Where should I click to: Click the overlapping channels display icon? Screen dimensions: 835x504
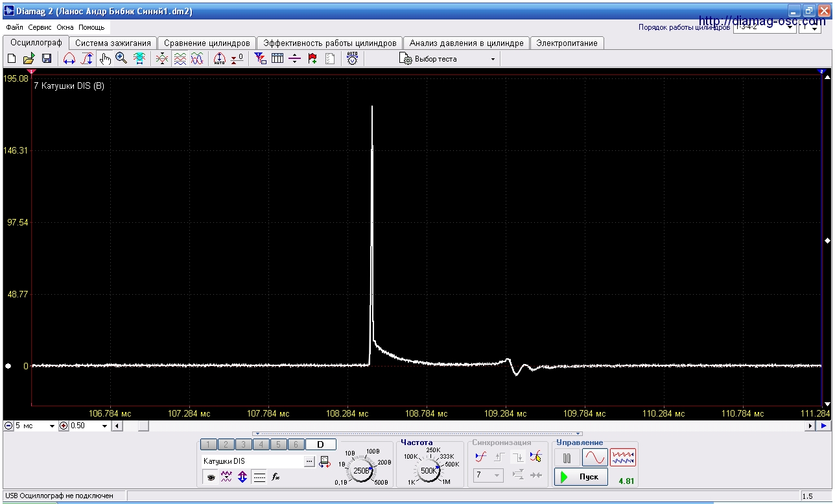click(162, 59)
